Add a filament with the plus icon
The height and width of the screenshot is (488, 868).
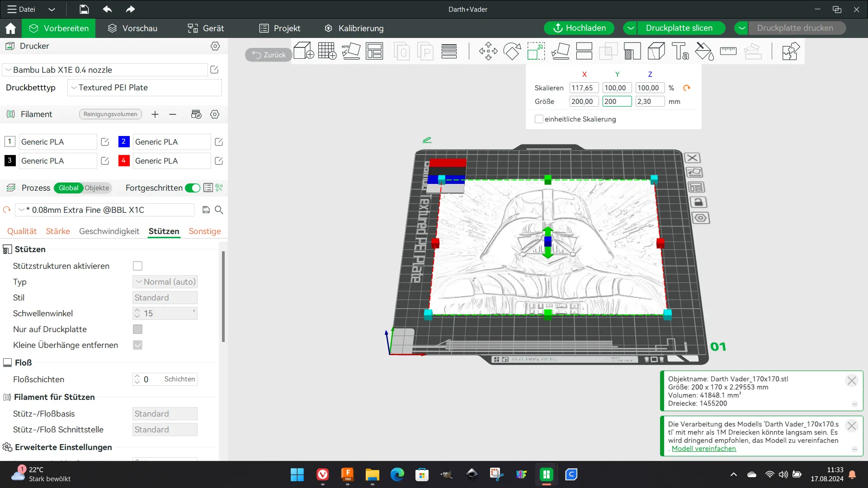click(155, 114)
